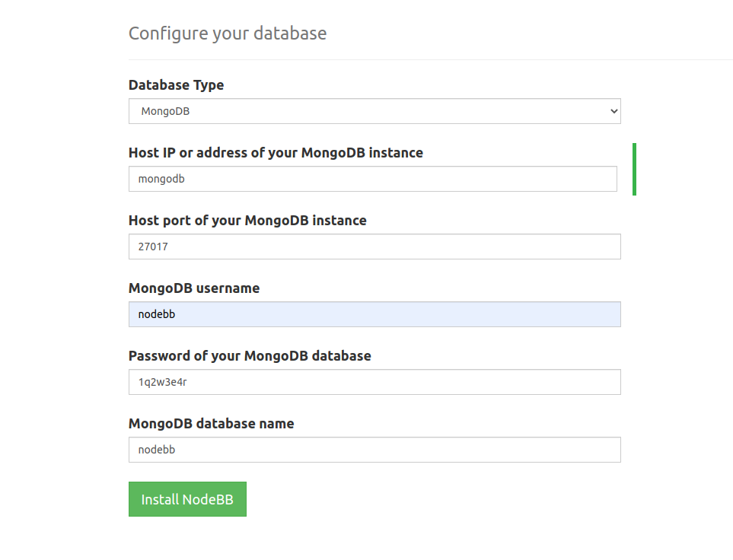Click the MongoDB database name label
733x560 pixels.
pos(211,424)
